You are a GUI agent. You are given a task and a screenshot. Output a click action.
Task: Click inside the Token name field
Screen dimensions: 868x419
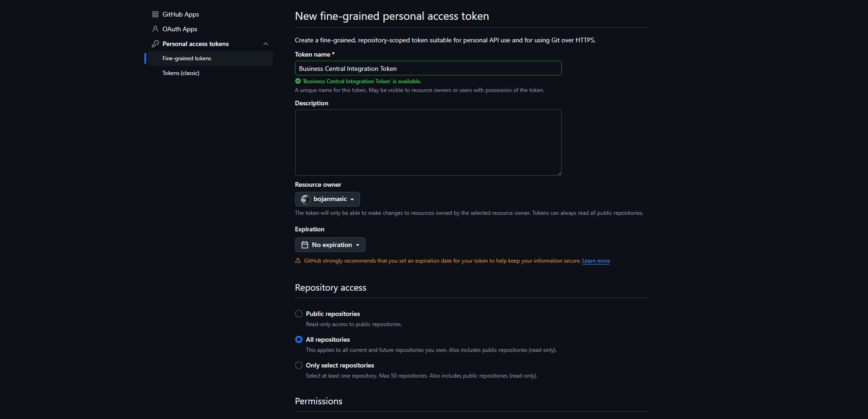[x=428, y=68]
